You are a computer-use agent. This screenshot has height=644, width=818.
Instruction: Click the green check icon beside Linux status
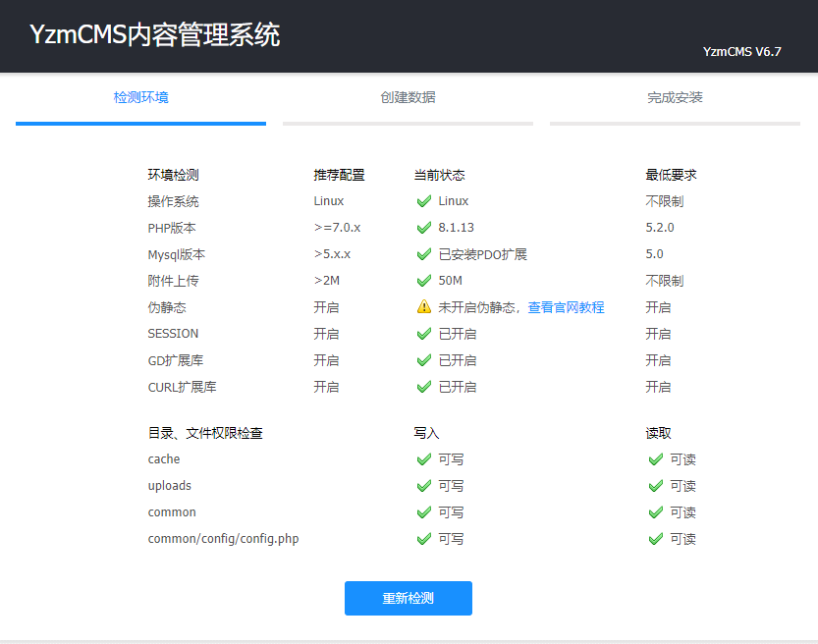click(x=424, y=201)
